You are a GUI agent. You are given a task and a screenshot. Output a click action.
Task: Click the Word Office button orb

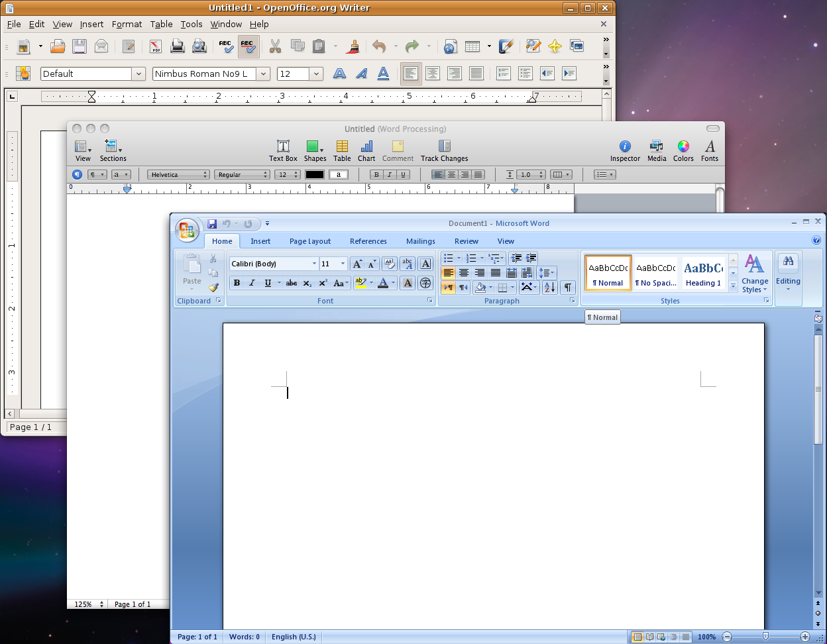click(187, 231)
